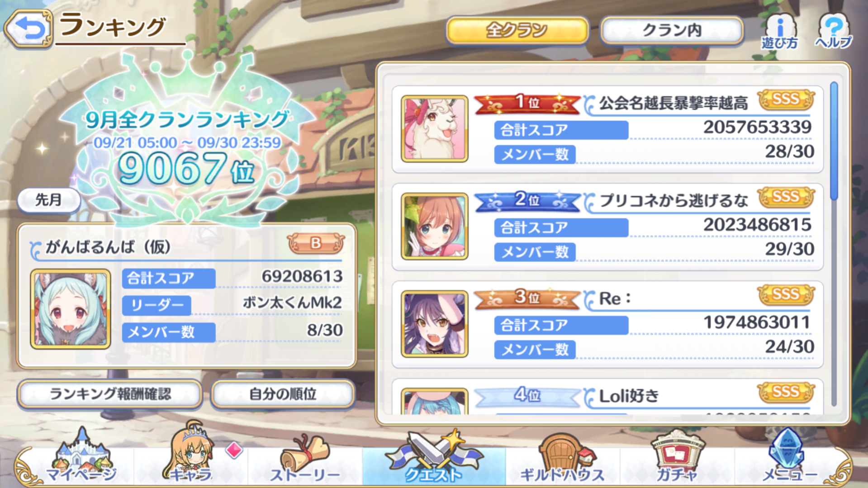Screen dimensions: 868x488
Task: Click the ranking list scrollbar
Action: 834,244
